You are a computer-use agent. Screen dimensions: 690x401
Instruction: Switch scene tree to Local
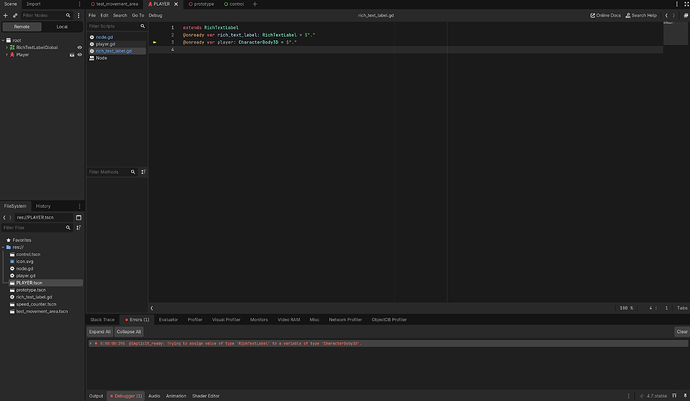pyautogui.click(x=62, y=27)
